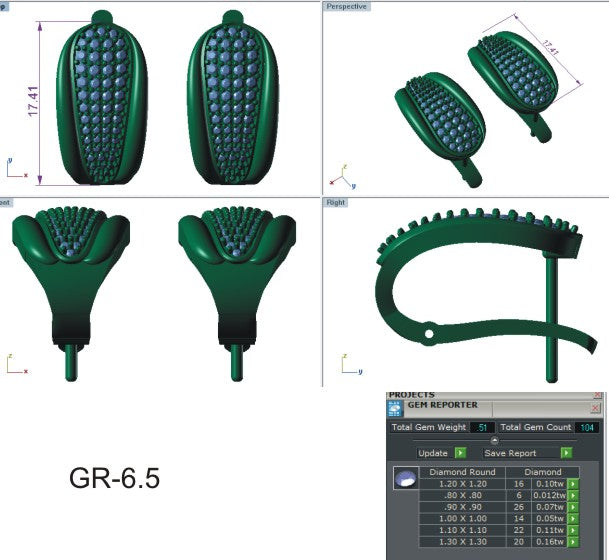
Task: Collapse the Gem Reporter panel with round arrow
Action: coord(495,440)
